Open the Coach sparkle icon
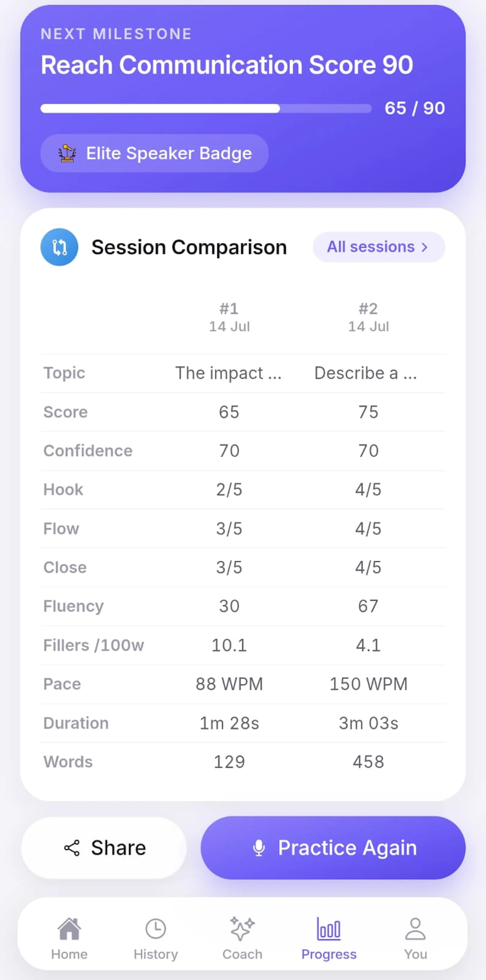Screen dimensions: 486x980 [x=242, y=929]
